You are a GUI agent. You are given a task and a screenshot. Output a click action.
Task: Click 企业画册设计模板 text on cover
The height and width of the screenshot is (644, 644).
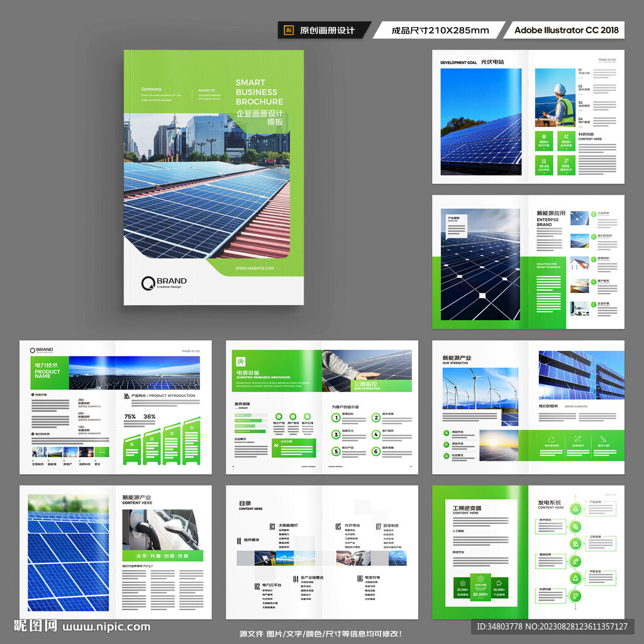click(x=259, y=118)
